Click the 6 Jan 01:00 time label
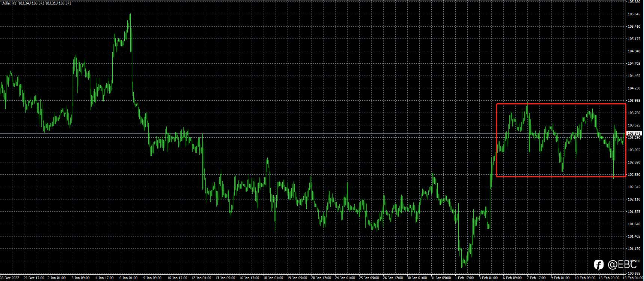 coord(129,278)
